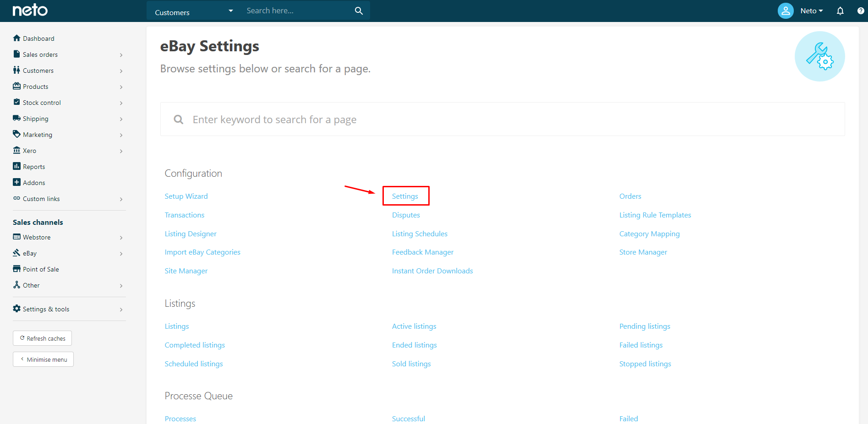Expand the Stock control submenu chevron

(121, 103)
